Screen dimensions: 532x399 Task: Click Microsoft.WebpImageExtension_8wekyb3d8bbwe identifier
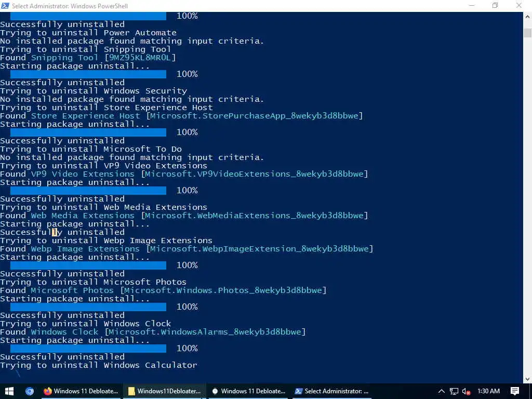pos(259,249)
